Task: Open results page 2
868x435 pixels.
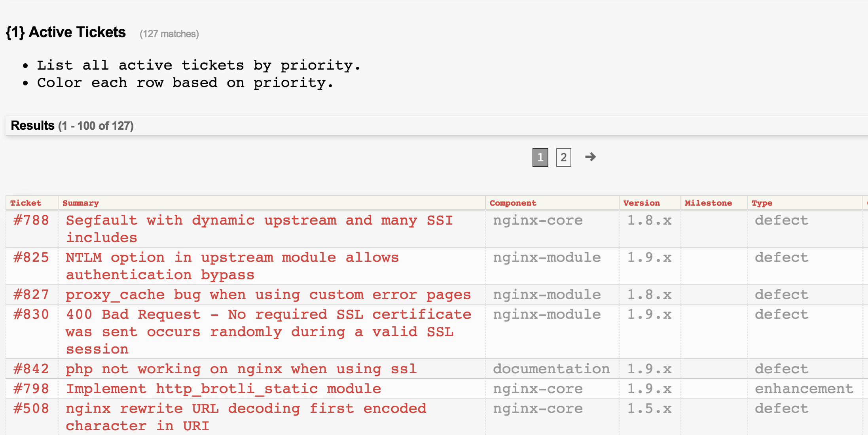Action: 563,157
